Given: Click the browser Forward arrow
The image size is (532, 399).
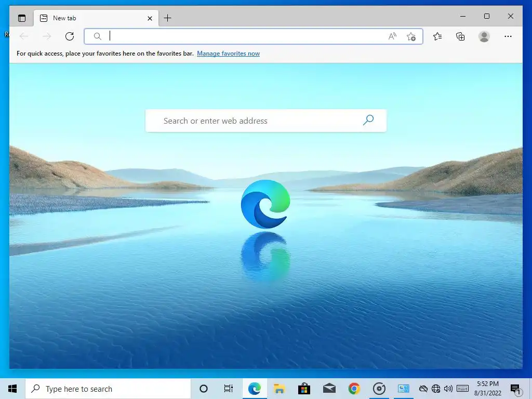Looking at the screenshot, I should point(47,36).
